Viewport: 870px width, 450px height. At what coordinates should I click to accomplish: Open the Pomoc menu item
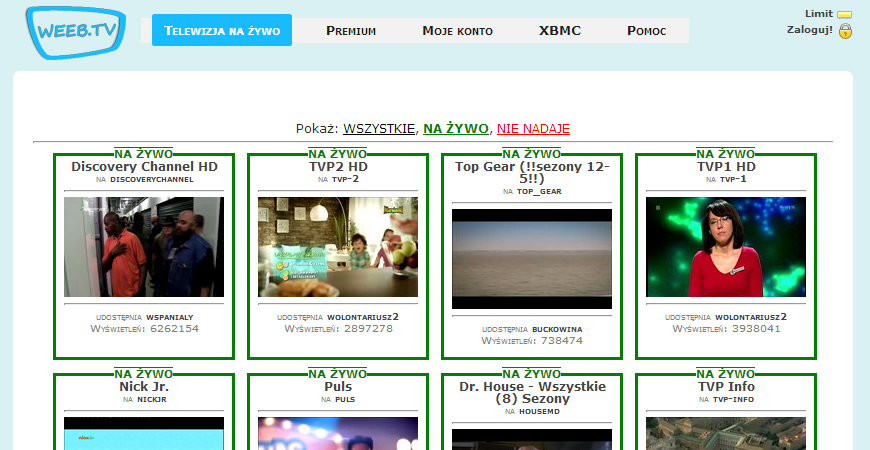646,31
